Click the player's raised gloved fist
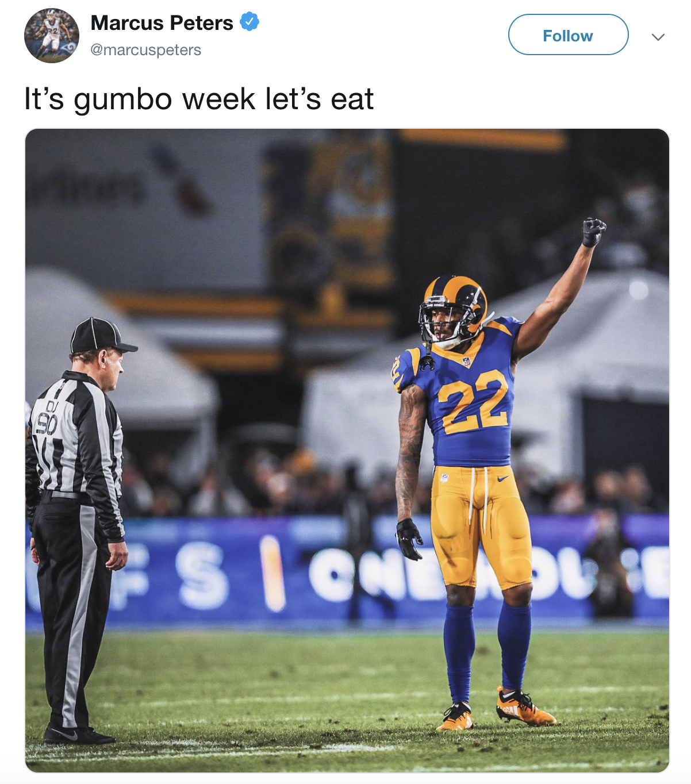Viewport: 691px width, 784px height. click(593, 232)
